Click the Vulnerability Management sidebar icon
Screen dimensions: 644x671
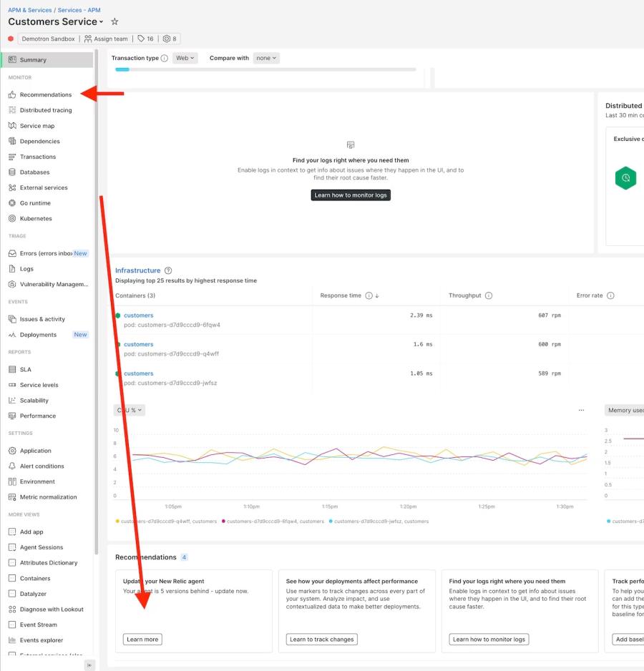(12, 284)
